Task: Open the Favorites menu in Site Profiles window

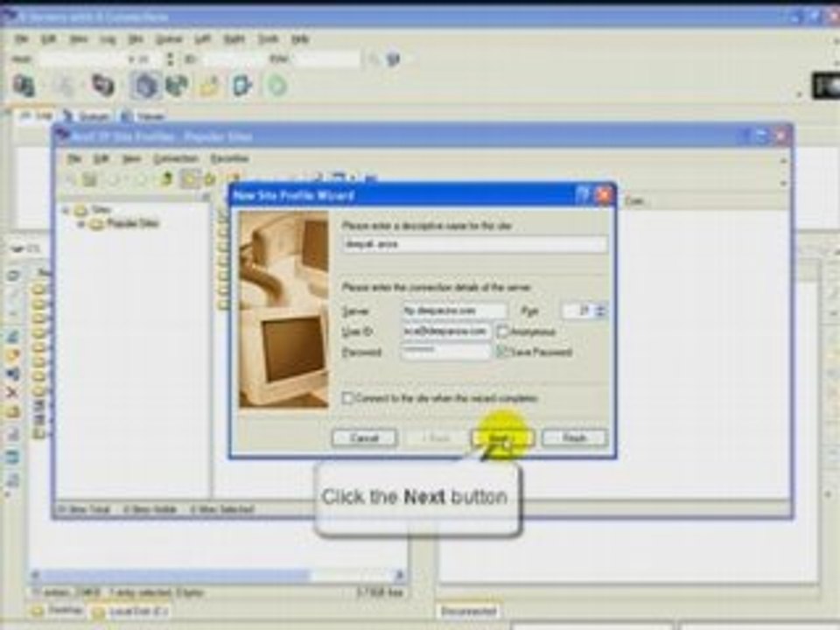Action: [230, 158]
